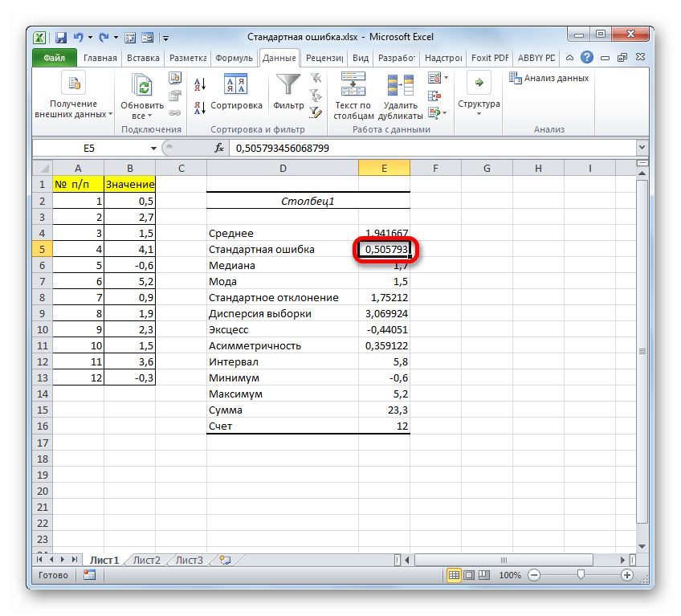
Task: Switch to the Формулы ribbon tab
Action: (x=234, y=58)
